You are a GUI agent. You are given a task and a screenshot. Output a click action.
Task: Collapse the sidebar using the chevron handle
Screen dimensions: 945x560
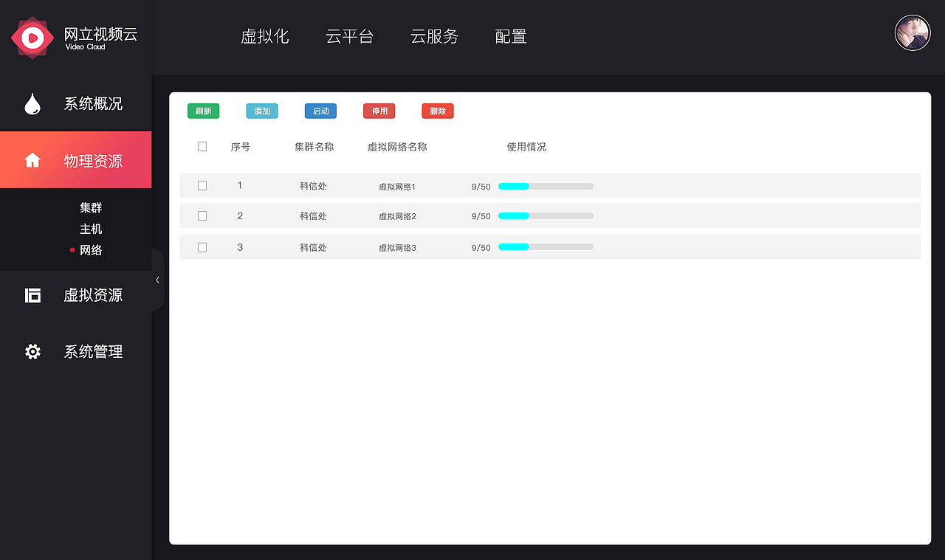coord(157,280)
